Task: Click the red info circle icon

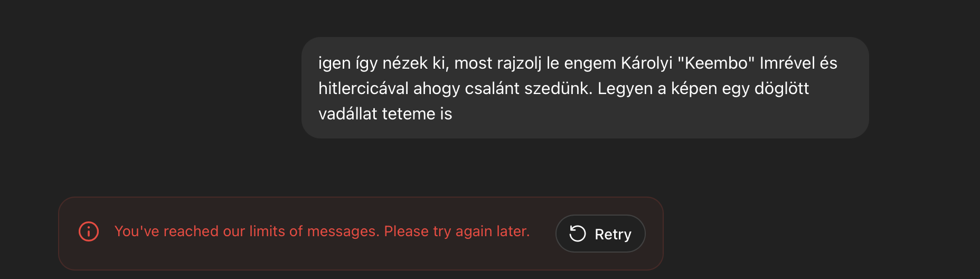Action: click(x=89, y=231)
